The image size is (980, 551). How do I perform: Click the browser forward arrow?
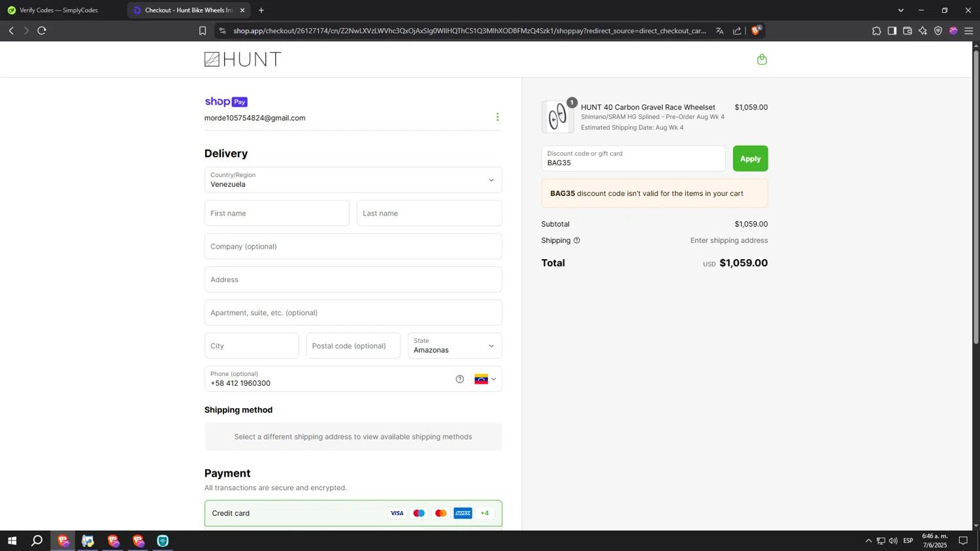[26, 31]
